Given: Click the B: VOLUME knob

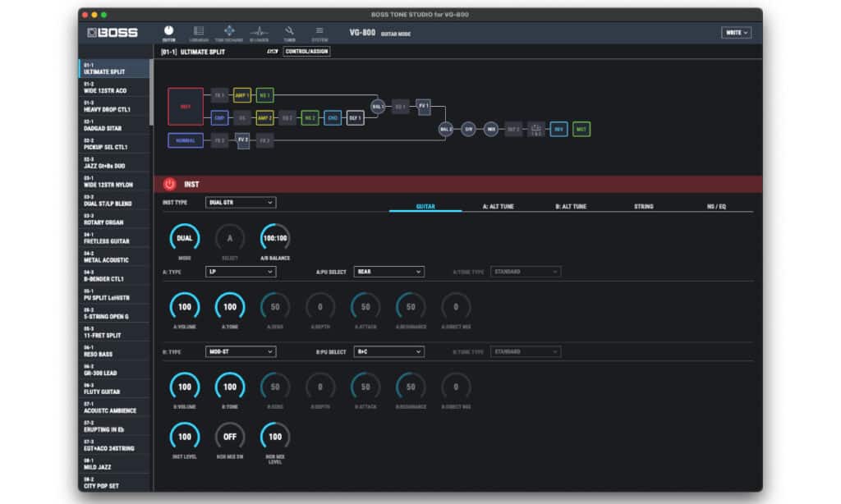Looking at the screenshot, I should [185, 387].
